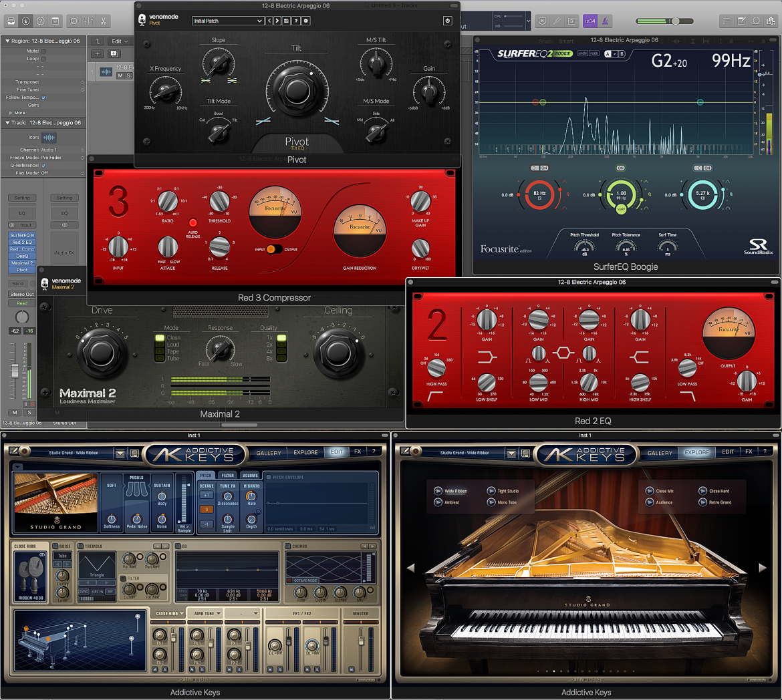Click the Red 2 EQ insert slot
Screen dimensions: 782x700
[22, 242]
